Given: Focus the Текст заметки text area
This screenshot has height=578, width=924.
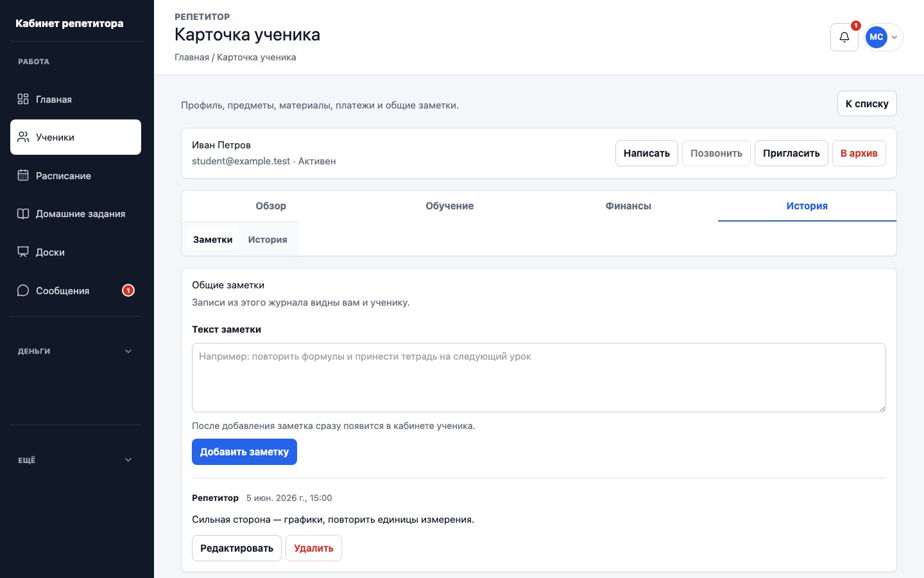Looking at the screenshot, I should [539, 378].
